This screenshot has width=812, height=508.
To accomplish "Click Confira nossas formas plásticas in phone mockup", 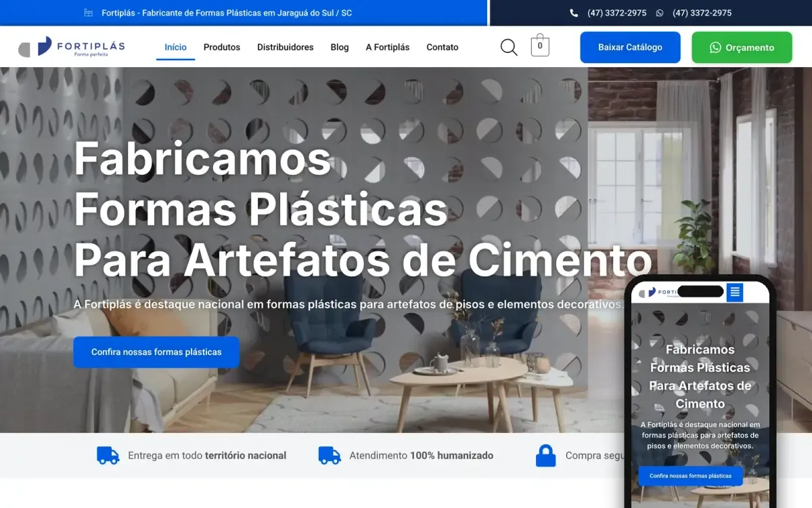I will (x=690, y=475).
